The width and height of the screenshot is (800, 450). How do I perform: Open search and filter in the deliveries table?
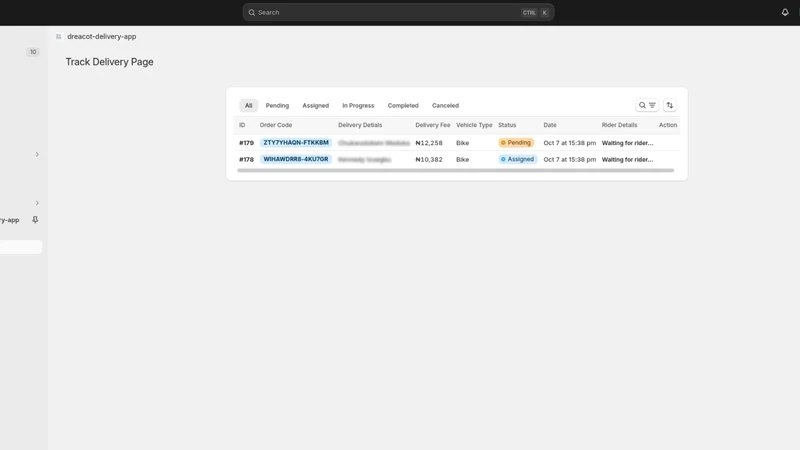647,105
